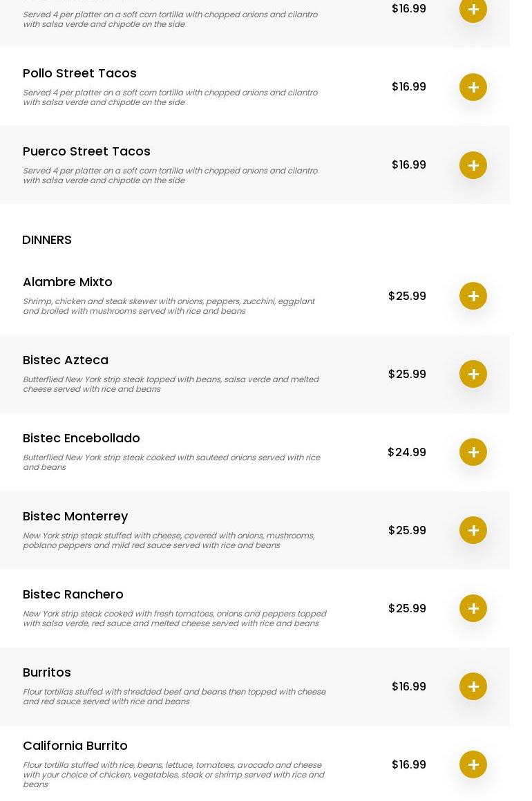Open the Bistec Ranchero item name
The image size is (532, 801).
pos(73,594)
